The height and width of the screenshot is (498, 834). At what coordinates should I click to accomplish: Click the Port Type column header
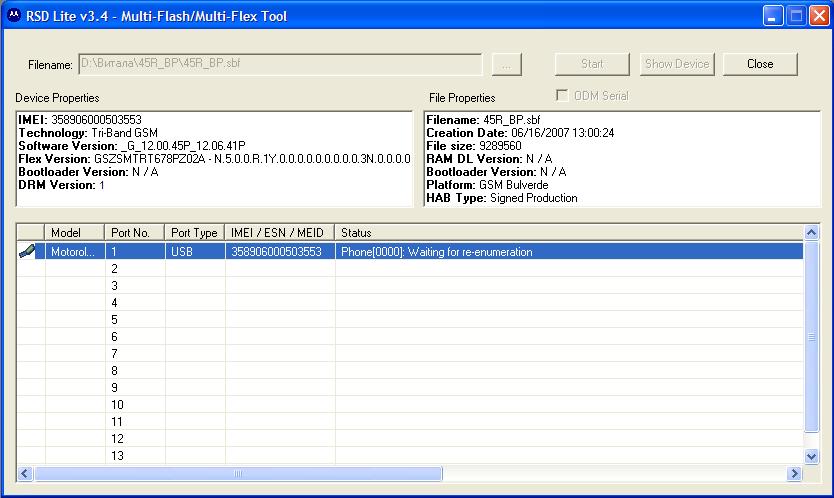coord(195,233)
